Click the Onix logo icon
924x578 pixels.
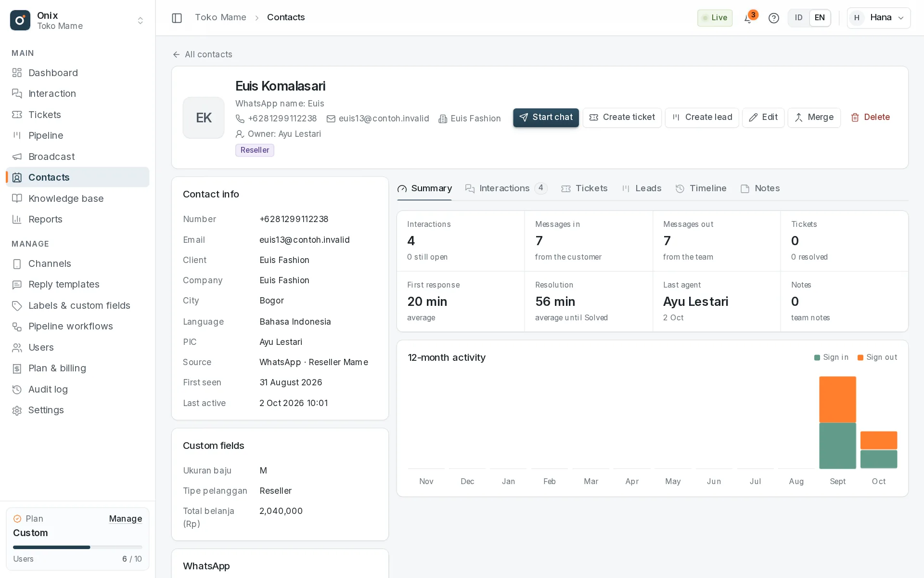[20, 20]
